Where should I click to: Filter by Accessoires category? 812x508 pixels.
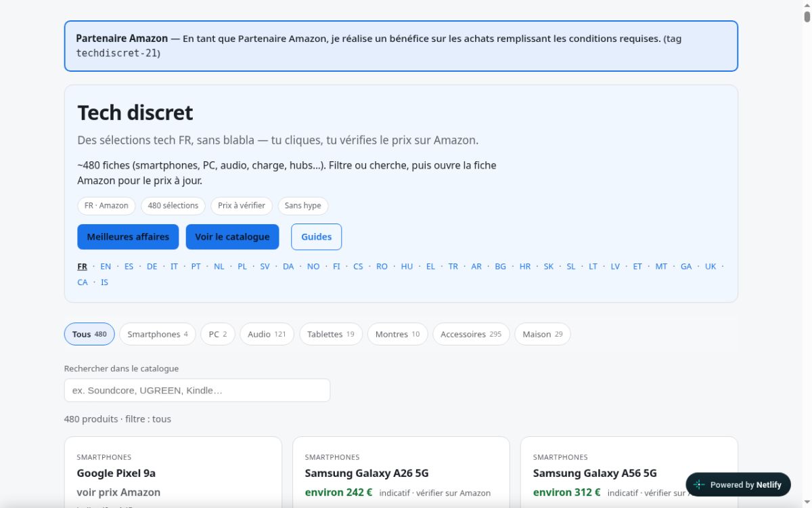[471, 334]
